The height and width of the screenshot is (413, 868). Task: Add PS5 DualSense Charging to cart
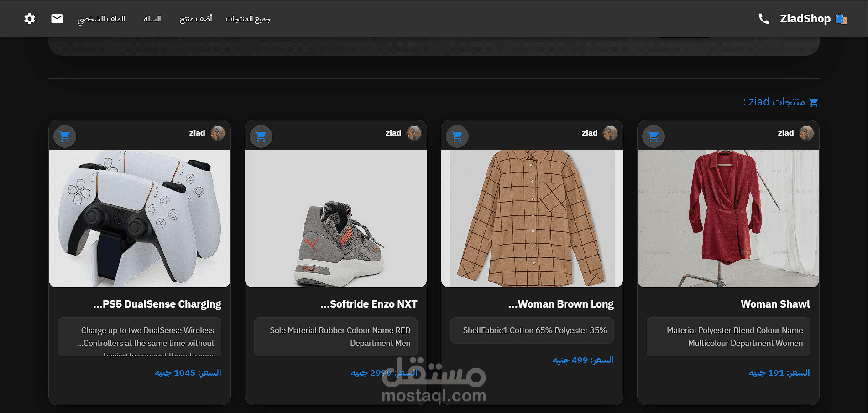click(x=65, y=136)
